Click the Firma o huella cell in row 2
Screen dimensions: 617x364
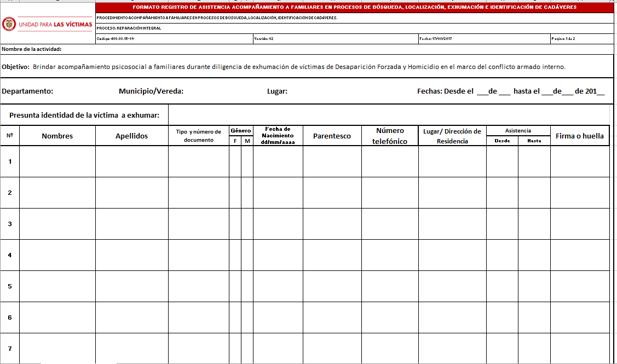coord(579,193)
